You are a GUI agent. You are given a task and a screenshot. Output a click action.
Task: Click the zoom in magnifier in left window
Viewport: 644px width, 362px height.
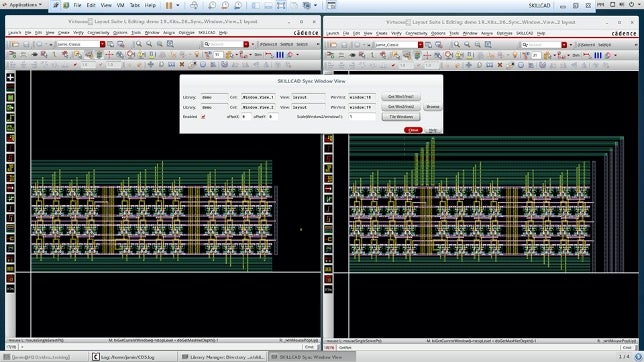pos(139,44)
